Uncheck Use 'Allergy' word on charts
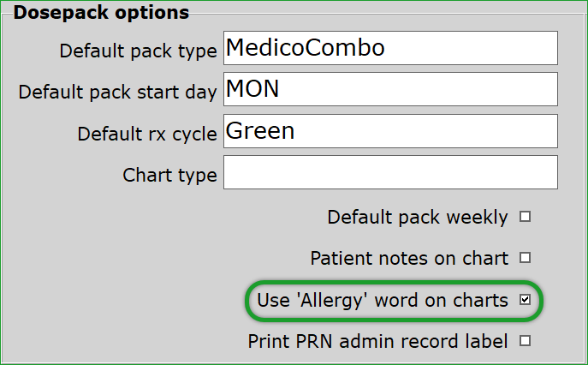This screenshot has height=365, width=588. point(525,300)
